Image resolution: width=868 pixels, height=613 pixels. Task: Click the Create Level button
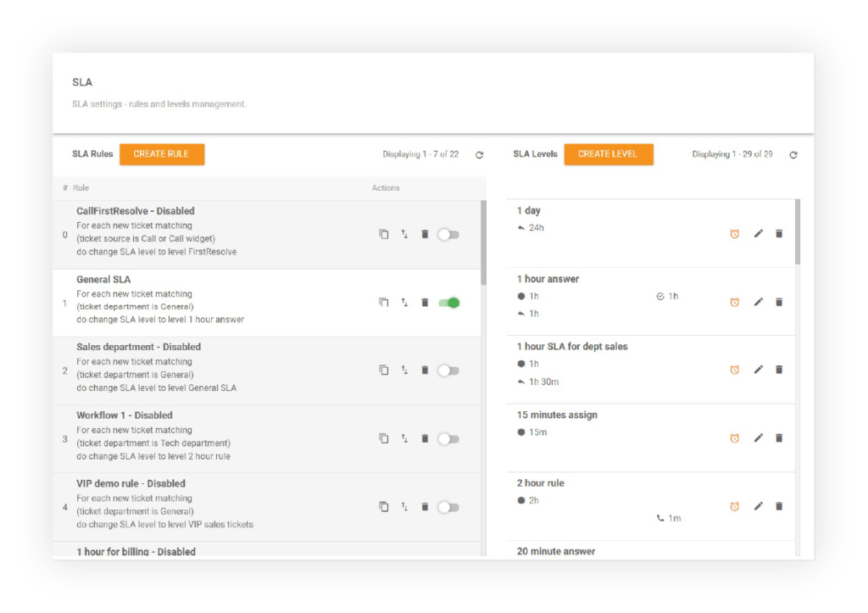point(607,154)
